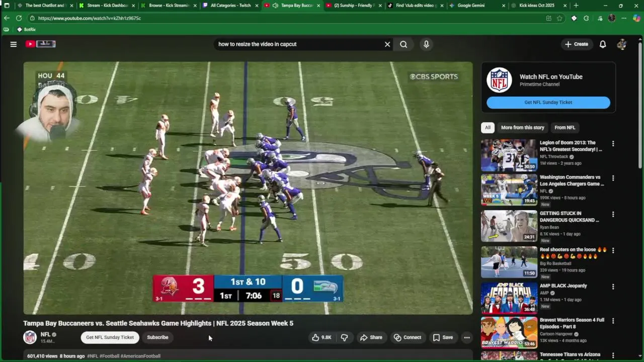Open the YouTube guide hamburger menu
The height and width of the screenshot is (362, 644).
click(14, 44)
